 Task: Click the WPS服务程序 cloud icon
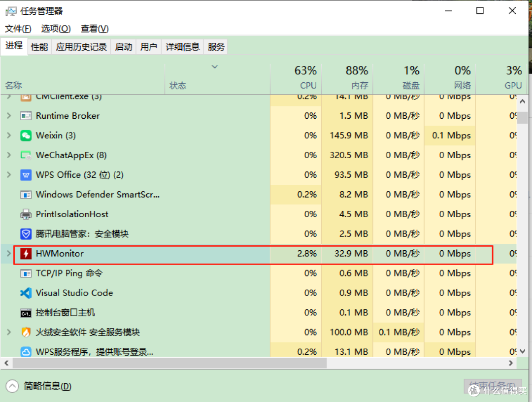[x=26, y=351]
